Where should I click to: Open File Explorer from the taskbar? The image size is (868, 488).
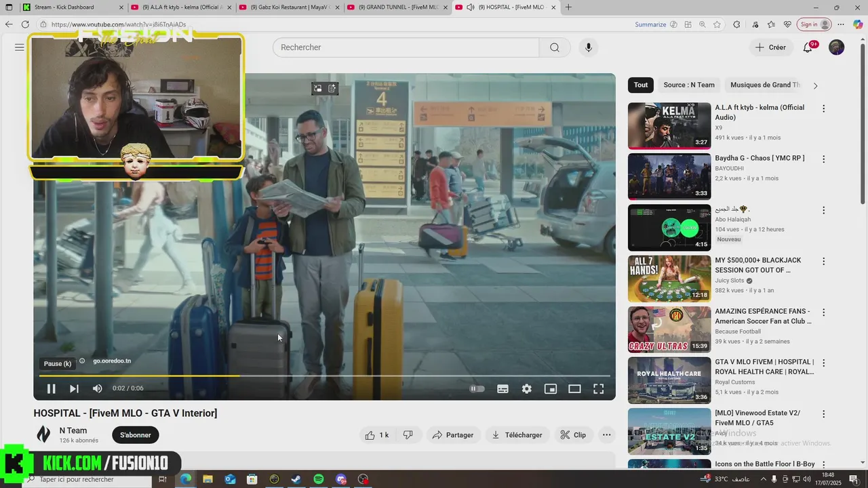coord(208,479)
